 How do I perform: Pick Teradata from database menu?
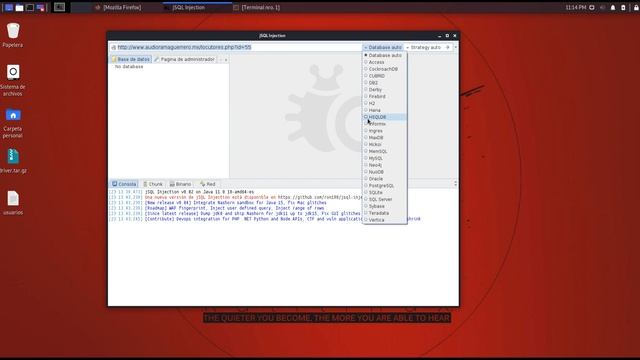(384, 213)
